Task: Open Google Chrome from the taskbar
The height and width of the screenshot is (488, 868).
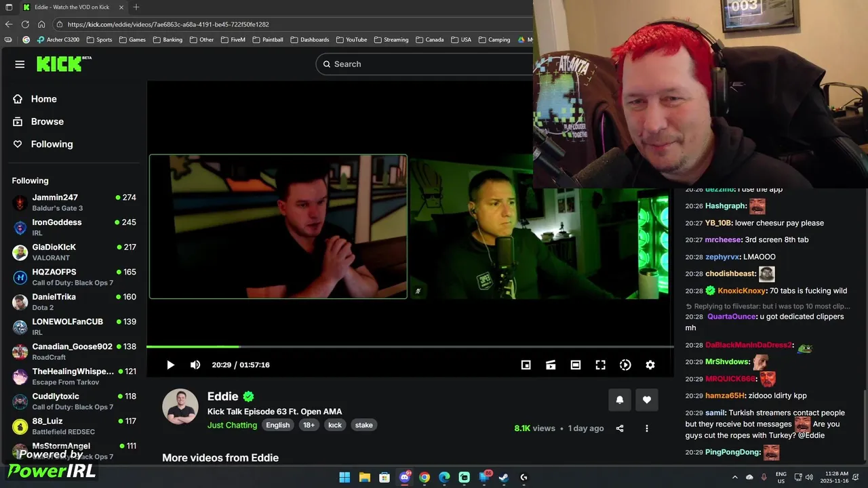Action: pyautogui.click(x=425, y=477)
